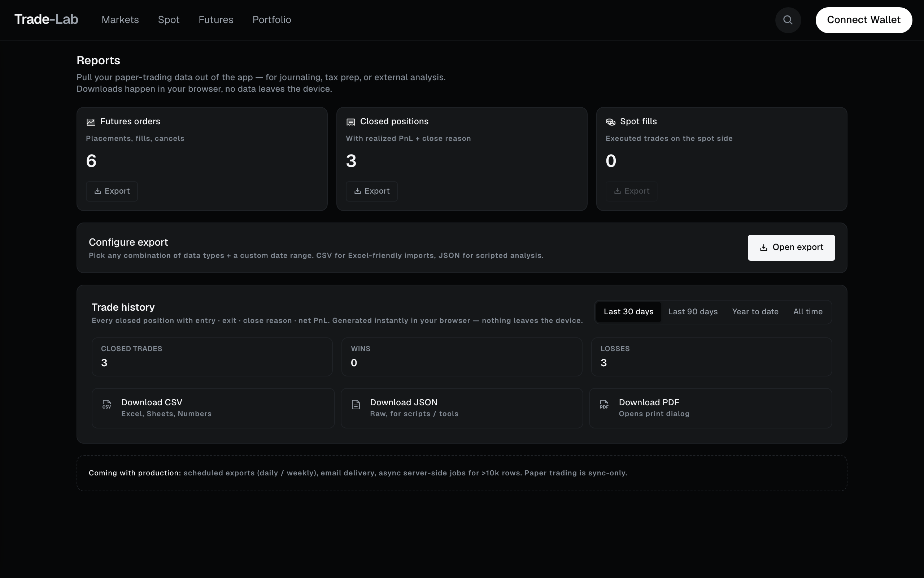Click the CLOSED TRADES stat card
The width and height of the screenshot is (924, 578).
(212, 357)
